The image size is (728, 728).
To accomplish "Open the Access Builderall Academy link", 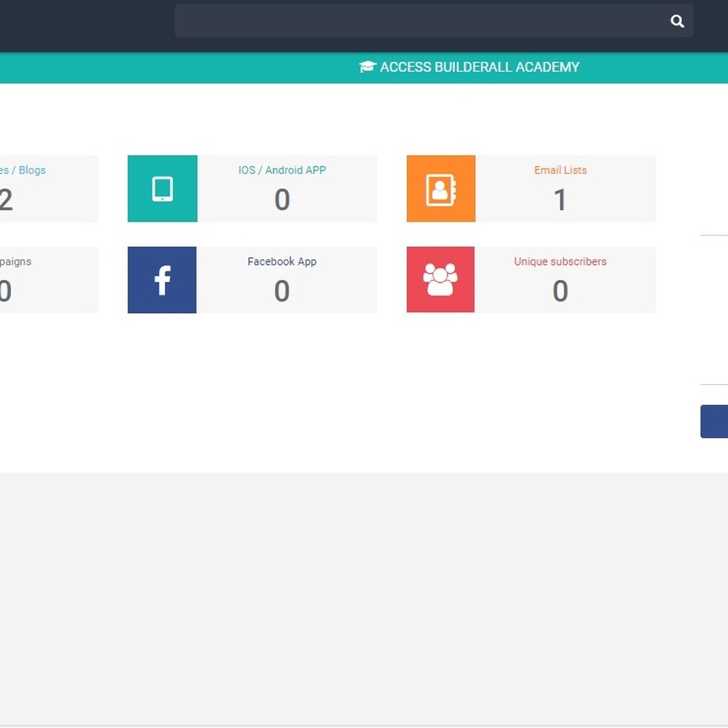I will coord(479,67).
